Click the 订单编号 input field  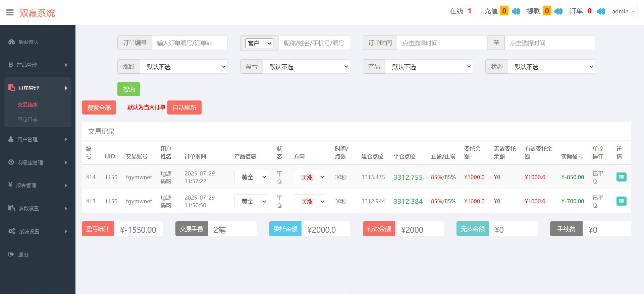click(189, 43)
